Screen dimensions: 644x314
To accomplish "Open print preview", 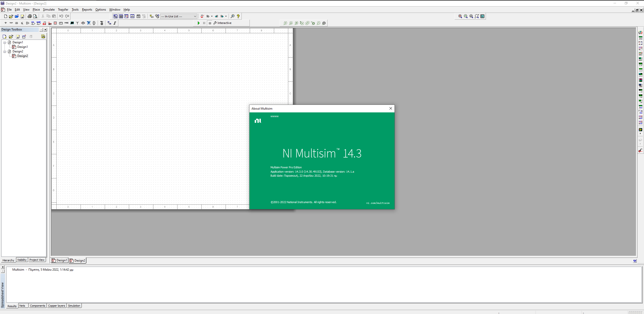I will coord(35,16).
